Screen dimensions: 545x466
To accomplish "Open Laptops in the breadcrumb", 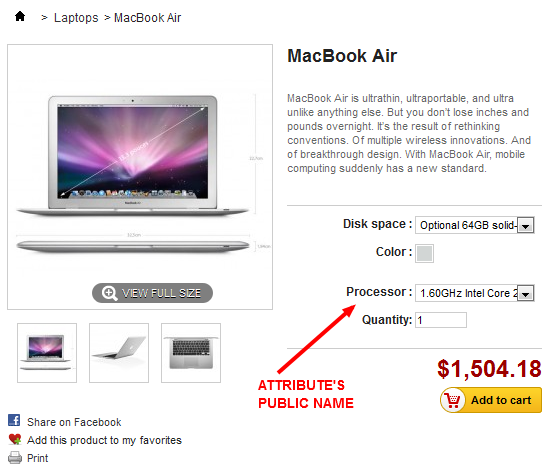I will (76, 18).
